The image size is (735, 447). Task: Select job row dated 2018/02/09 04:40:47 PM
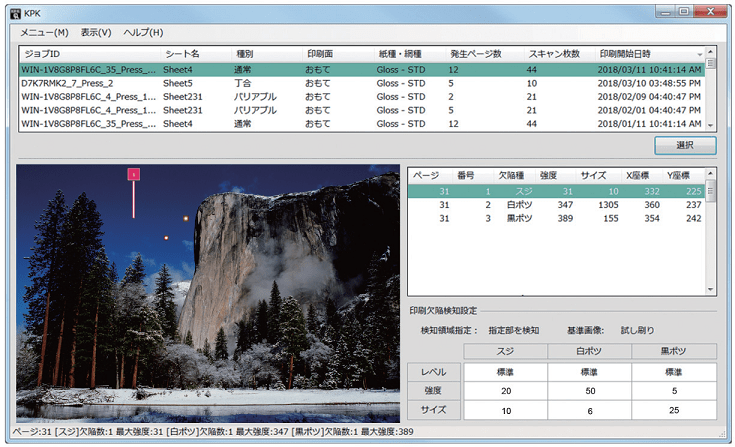click(x=362, y=97)
